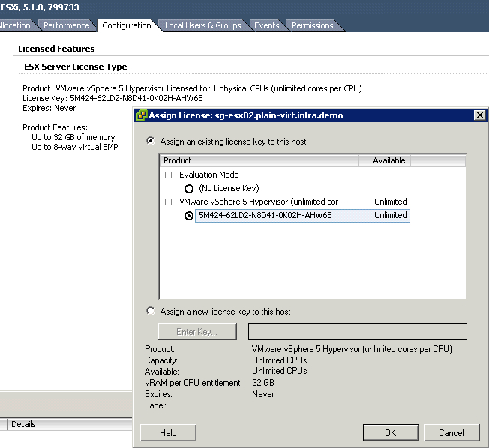The width and height of the screenshot is (489, 448).
Task: Select the Evaluation Mode row text
Action: point(209,175)
